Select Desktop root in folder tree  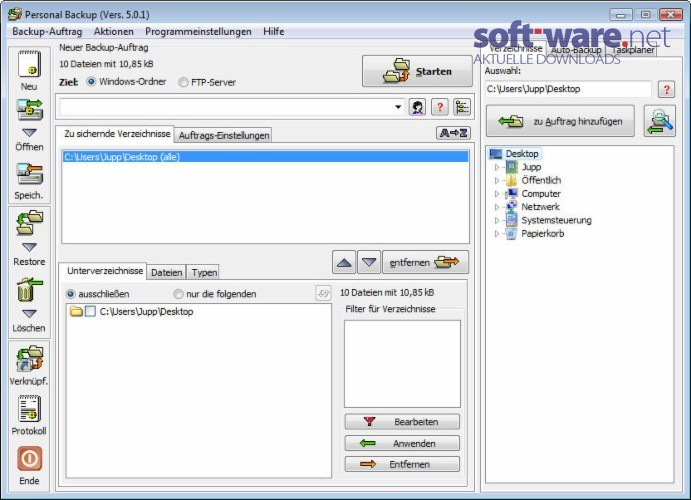click(x=522, y=154)
